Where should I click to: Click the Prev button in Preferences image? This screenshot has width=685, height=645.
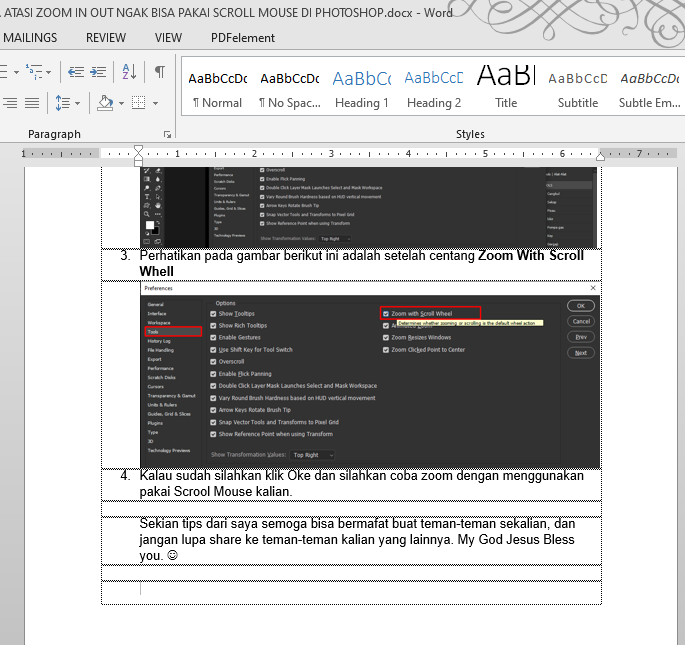pyautogui.click(x=581, y=337)
